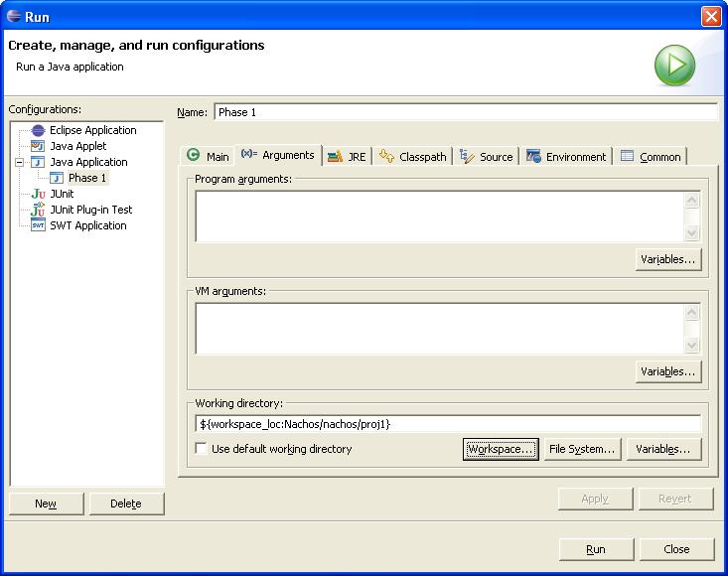Image resolution: width=728 pixels, height=576 pixels.
Task: Click Variables button under Program arguments
Action: pos(668,259)
